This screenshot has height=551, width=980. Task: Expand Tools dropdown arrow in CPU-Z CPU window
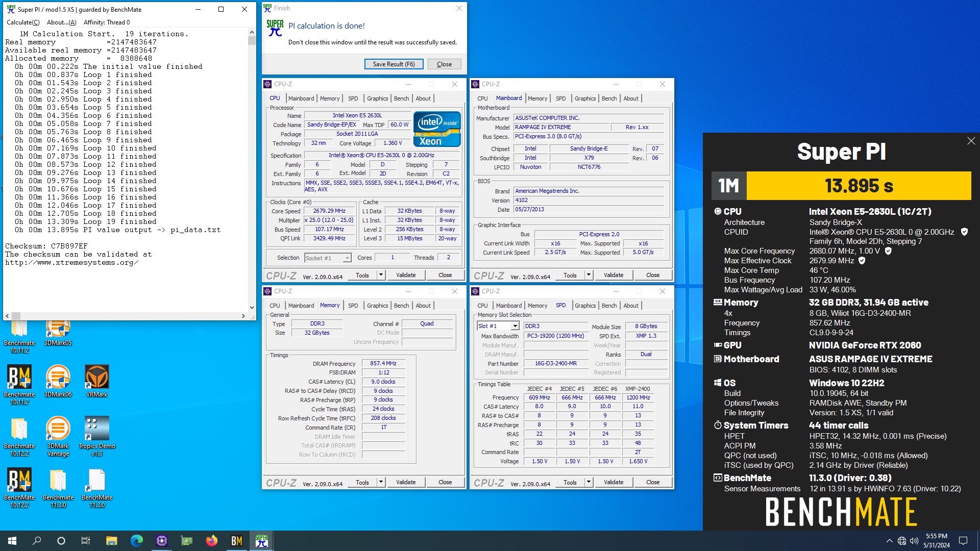(381, 275)
